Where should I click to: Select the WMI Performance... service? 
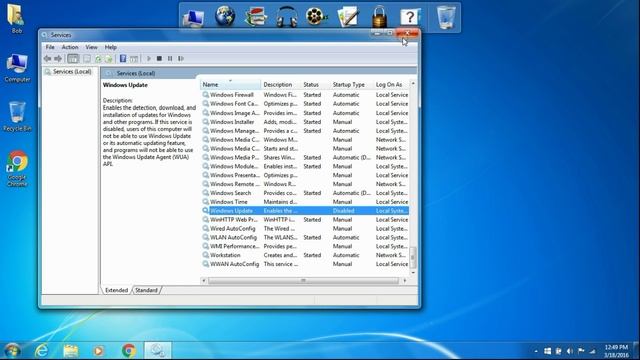coord(305,246)
